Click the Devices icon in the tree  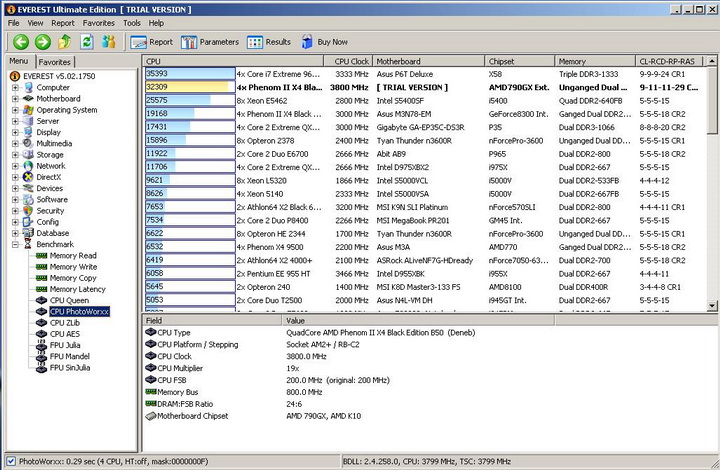point(28,188)
